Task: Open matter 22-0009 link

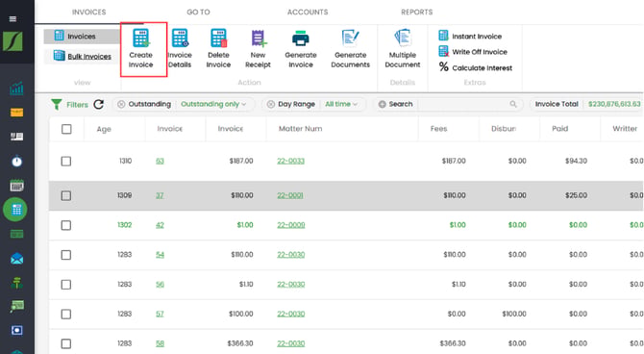Action: (x=291, y=225)
